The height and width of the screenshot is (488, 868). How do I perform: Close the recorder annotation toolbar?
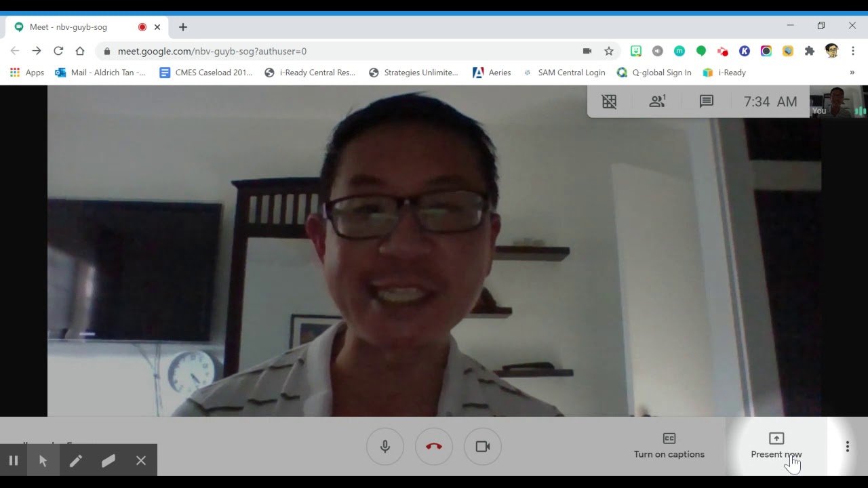141,460
